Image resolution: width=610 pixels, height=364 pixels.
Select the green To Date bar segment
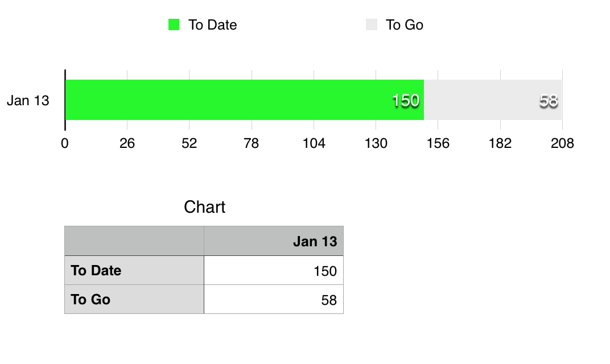(228, 100)
